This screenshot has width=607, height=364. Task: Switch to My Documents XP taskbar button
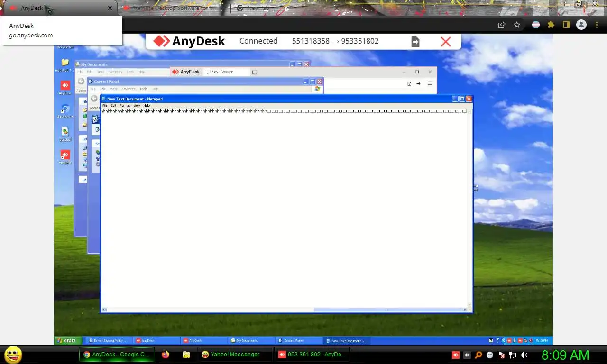251,340
